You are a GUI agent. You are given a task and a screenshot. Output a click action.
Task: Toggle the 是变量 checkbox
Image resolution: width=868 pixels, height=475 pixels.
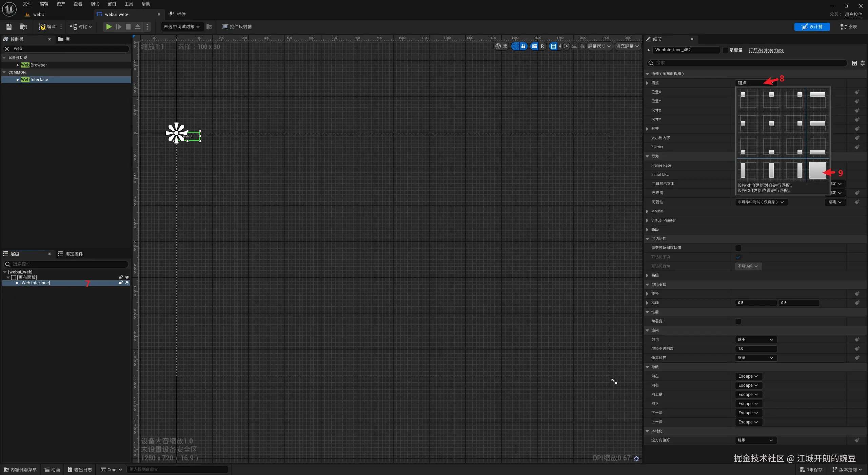point(725,50)
